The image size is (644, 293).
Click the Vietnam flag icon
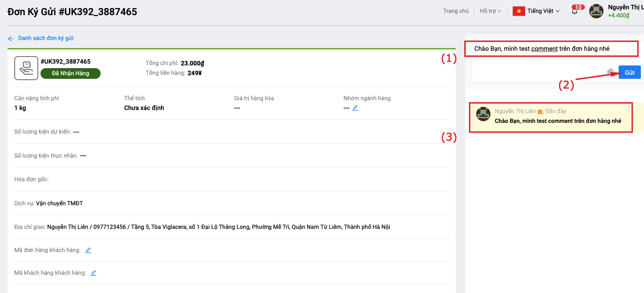518,11
